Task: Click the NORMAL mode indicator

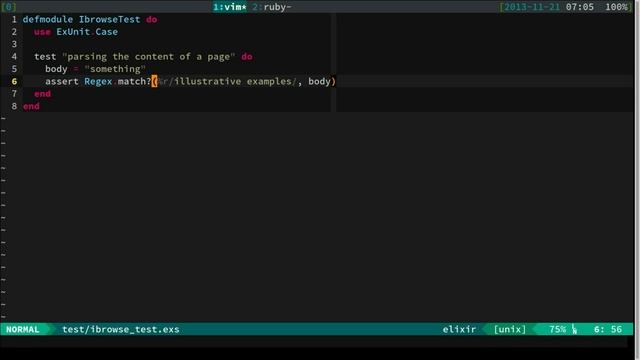Action: [23, 329]
